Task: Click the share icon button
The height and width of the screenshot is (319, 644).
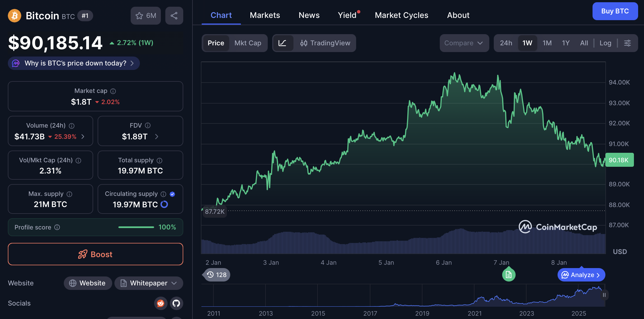Action: (174, 16)
